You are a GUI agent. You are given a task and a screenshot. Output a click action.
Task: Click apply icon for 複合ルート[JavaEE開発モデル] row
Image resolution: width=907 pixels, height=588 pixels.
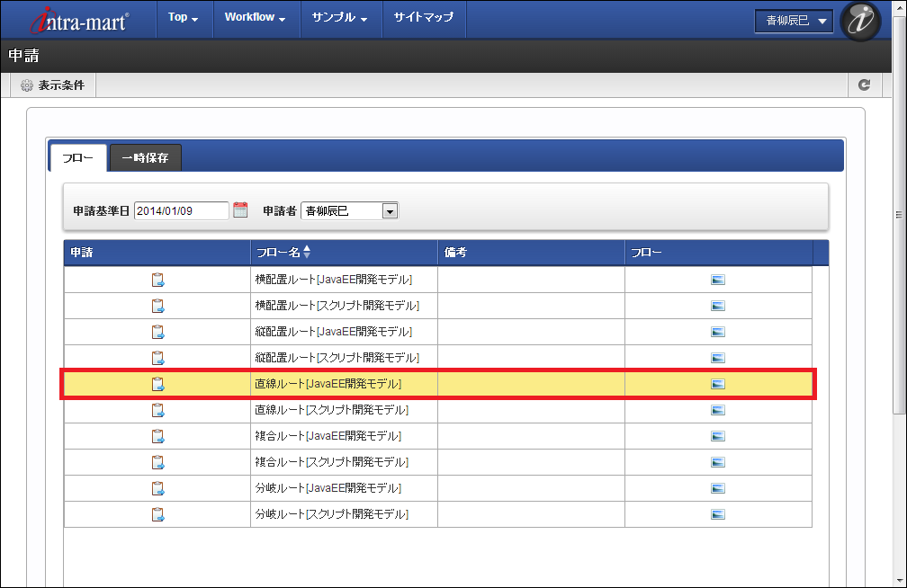pyautogui.click(x=157, y=436)
